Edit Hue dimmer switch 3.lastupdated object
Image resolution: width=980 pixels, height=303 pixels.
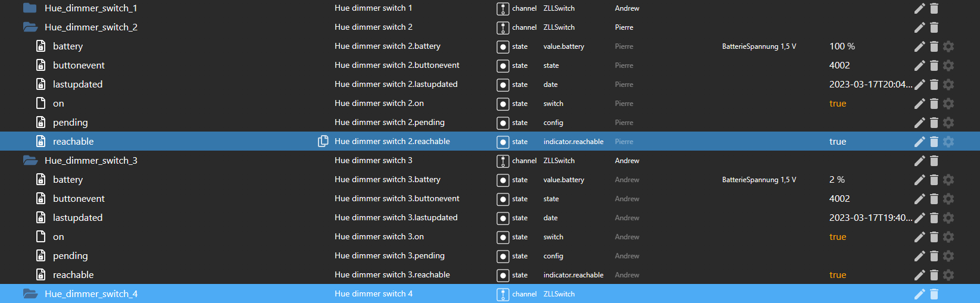click(920, 218)
